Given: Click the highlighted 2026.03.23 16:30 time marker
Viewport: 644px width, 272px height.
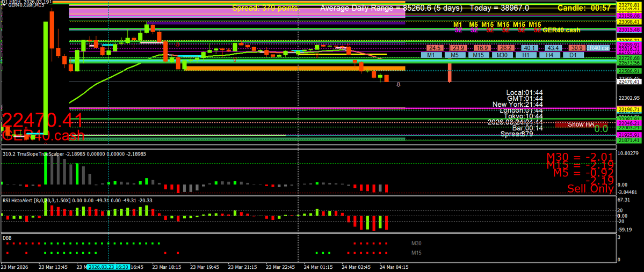Looking at the screenshot, I should tap(109, 267).
